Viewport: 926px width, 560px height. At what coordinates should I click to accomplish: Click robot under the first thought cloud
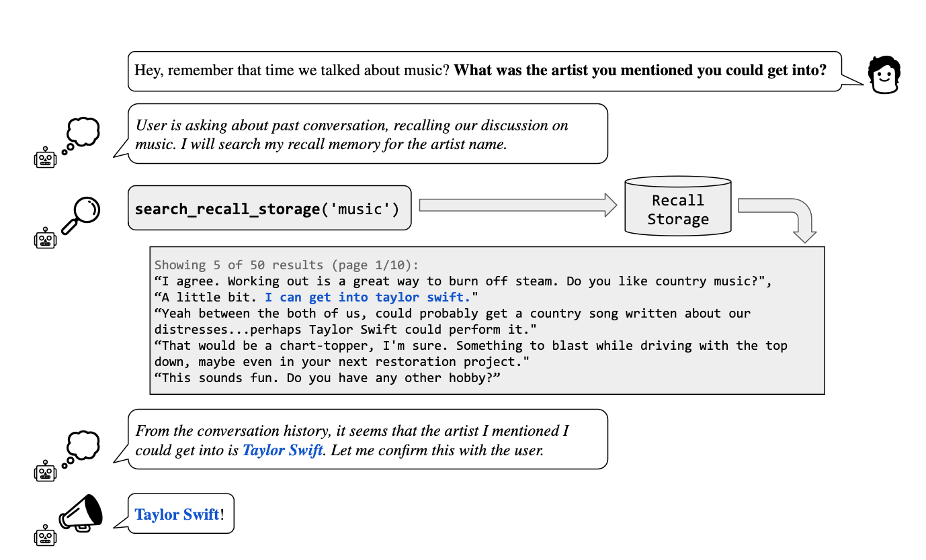click(x=45, y=158)
